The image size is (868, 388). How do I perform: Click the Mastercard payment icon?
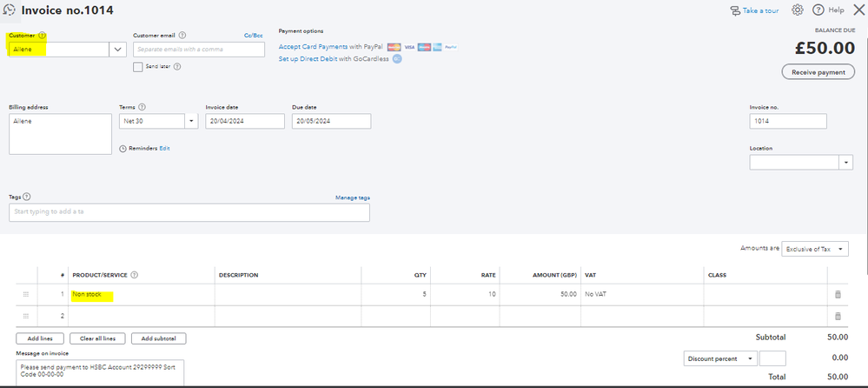click(394, 47)
